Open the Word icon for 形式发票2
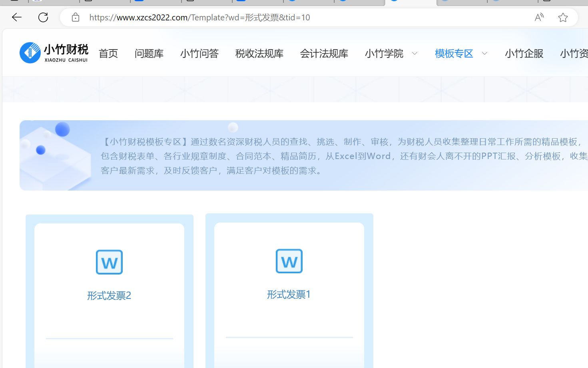The image size is (588, 368). [x=109, y=262]
